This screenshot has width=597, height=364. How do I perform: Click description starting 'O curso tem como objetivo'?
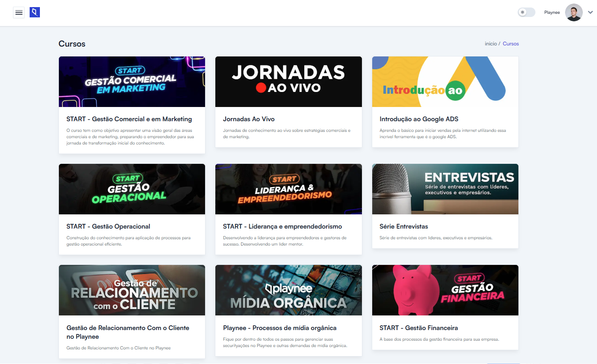coord(130,137)
